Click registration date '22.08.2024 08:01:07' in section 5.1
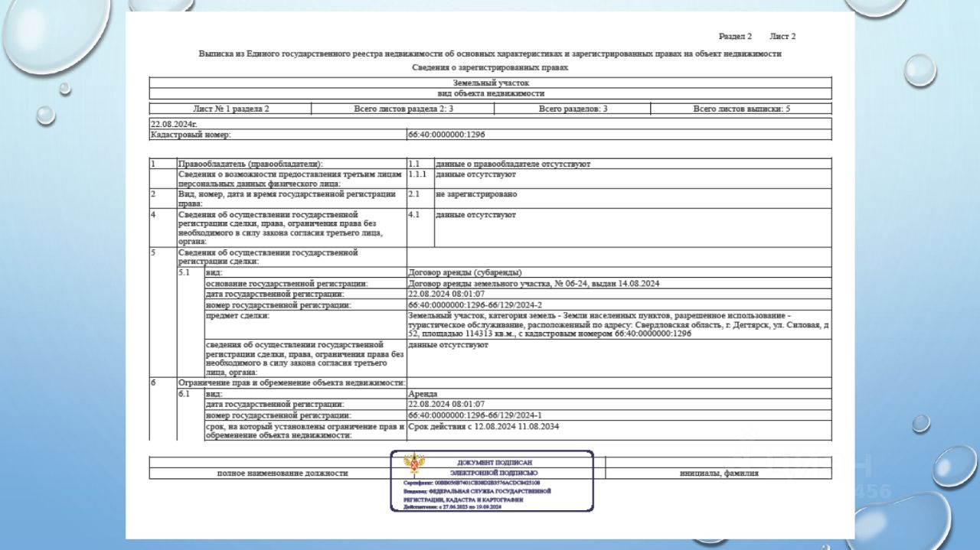Screen dimensions: 980x550 [x=446, y=294]
